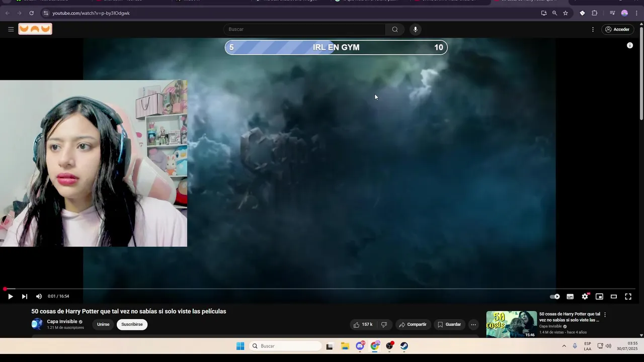Open more actions ellipsis under video

pyautogui.click(x=473, y=324)
